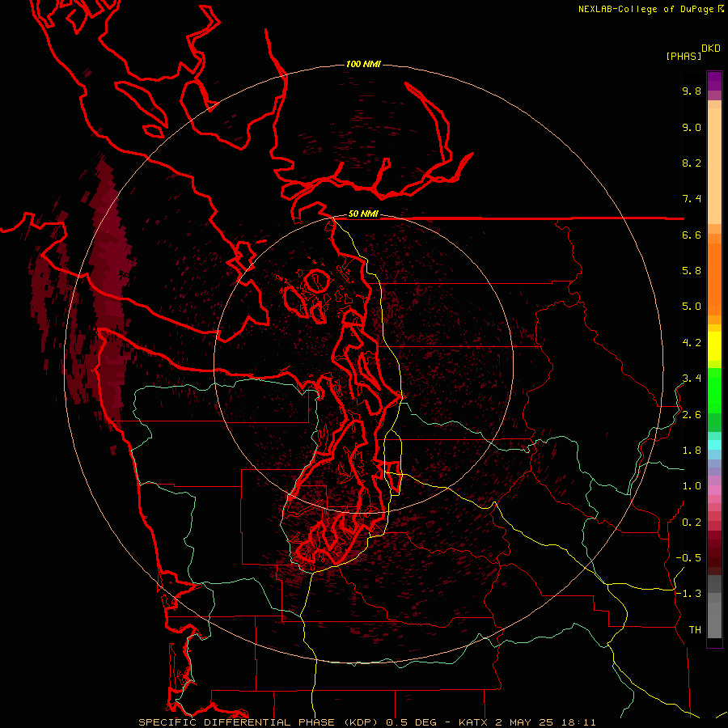The width and height of the screenshot is (728, 728).
Task: Click the cyan segment of the color bar
Action: (714, 445)
